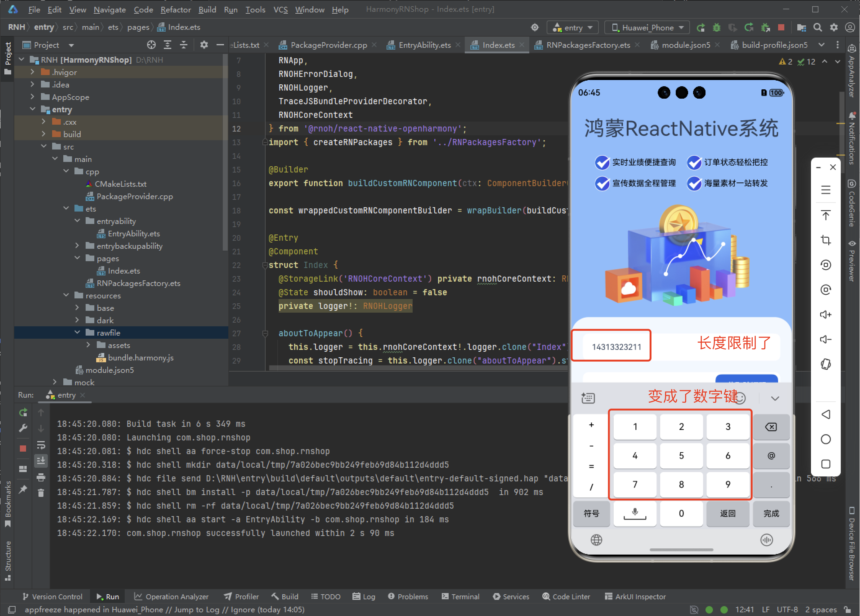
Task: Open the Huawei_Phone device dropdown
Action: point(647,27)
